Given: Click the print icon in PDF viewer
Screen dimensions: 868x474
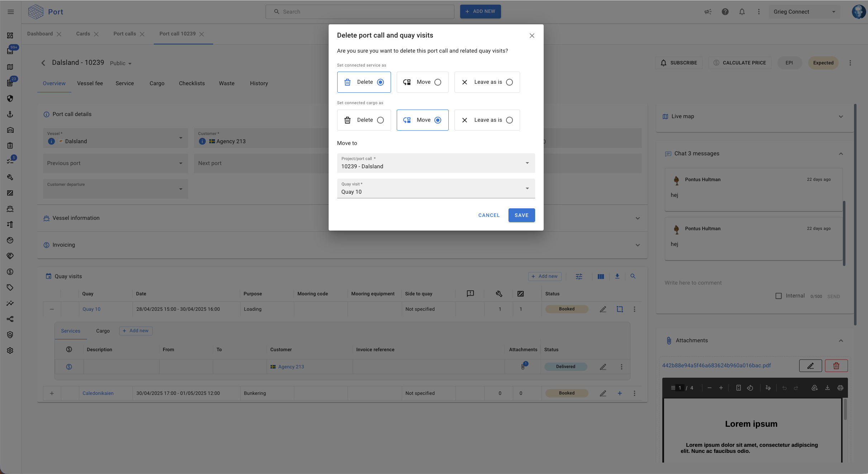Looking at the screenshot, I should (x=840, y=388).
